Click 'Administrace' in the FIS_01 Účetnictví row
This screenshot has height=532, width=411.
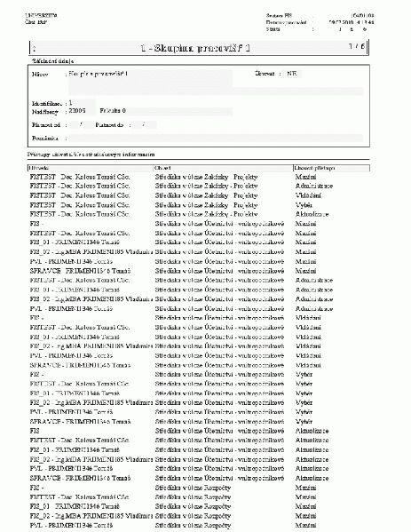tap(314, 290)
